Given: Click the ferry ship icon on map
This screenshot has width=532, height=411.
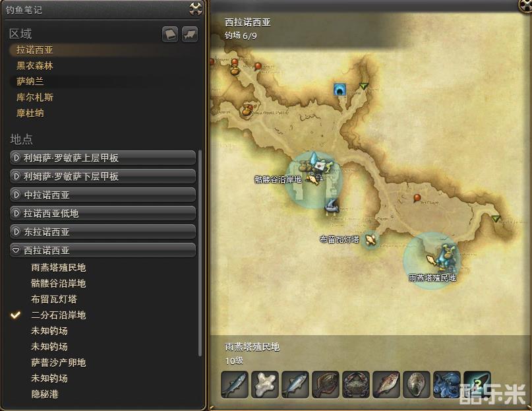Looking at the screenshot, I should (x=332, y=206).
